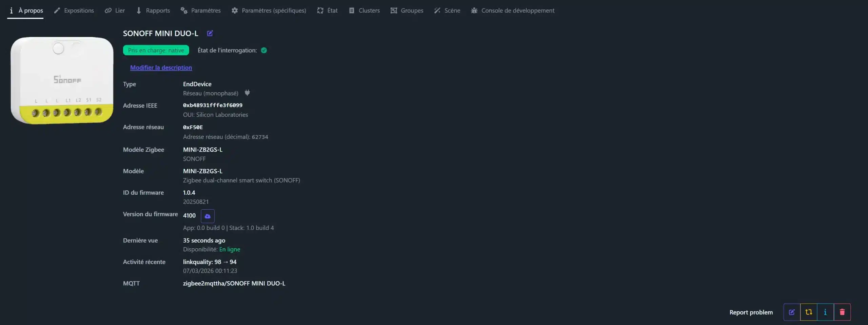Image resolution: width=868 pixels, height=325 pixels.
Task: Open the Expositions tab
Action: 74,11
